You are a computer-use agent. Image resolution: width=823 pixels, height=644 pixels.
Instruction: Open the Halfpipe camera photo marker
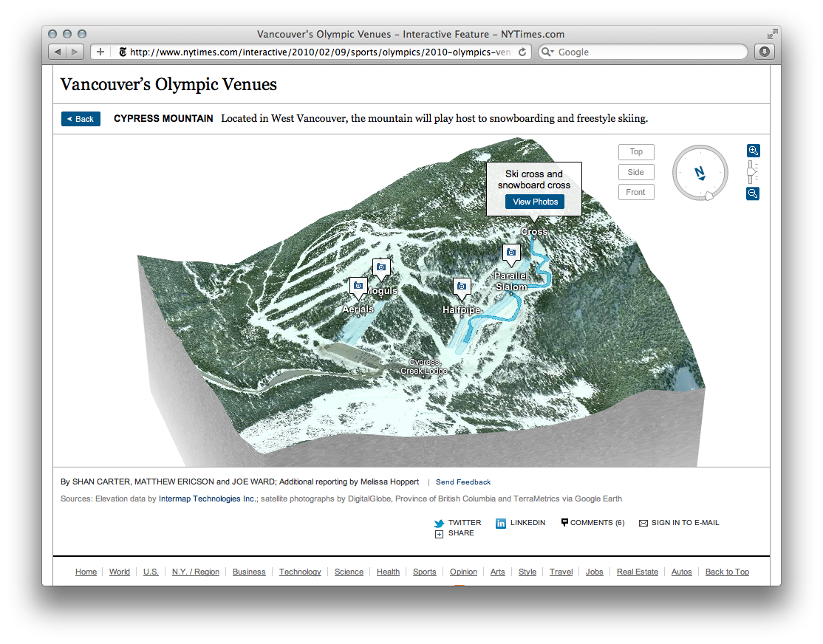pos(462,287)
